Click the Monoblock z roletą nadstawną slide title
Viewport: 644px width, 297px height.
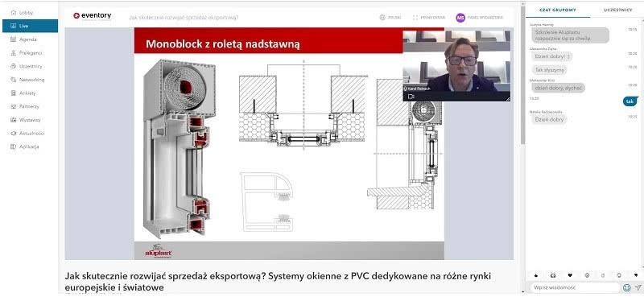(x=223, y=44)
